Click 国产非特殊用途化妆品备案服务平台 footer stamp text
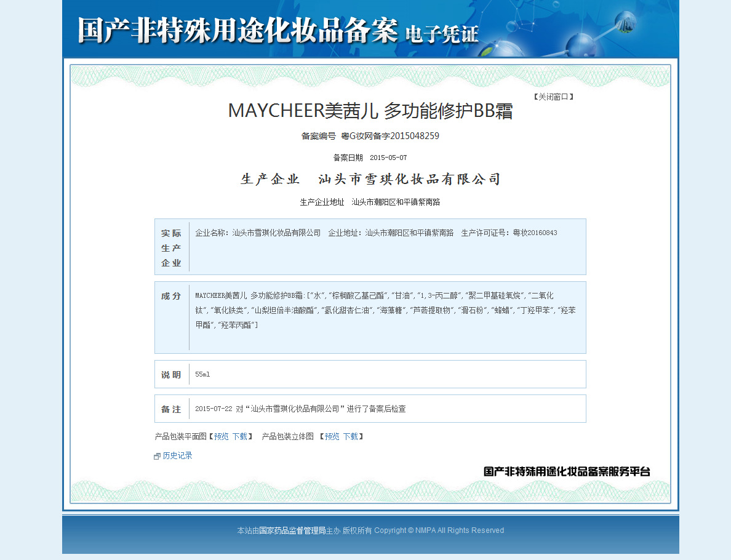Image resolution: width=731 pixels, height=560 pixels. (x=567, y=471)
